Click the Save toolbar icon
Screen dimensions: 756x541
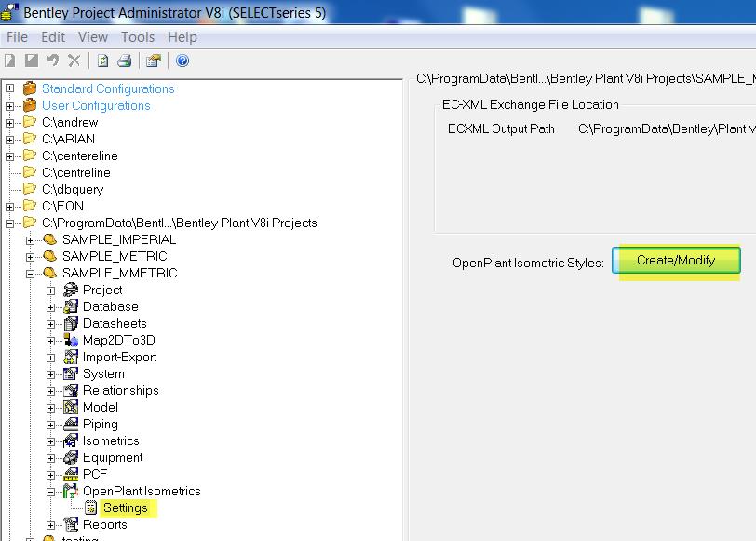tap(32, 61)
